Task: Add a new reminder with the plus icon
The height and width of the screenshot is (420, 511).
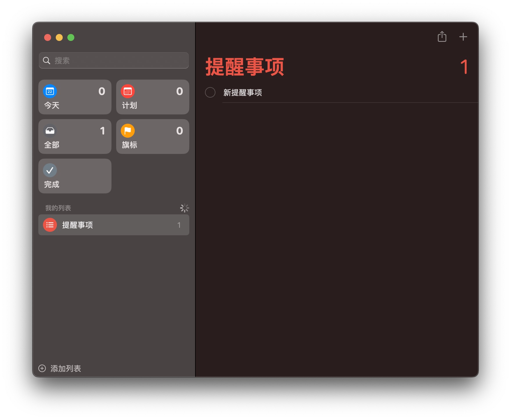Action: 463,37
